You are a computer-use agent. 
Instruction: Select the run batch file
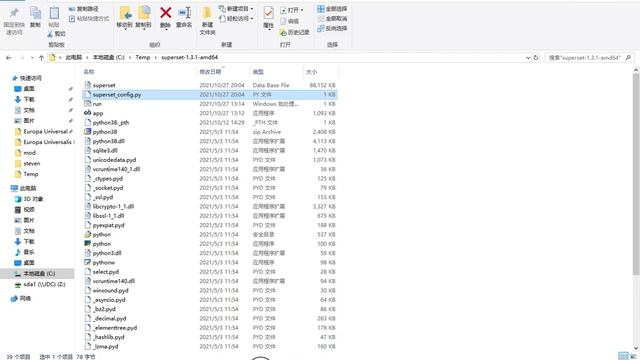point(210,104)
